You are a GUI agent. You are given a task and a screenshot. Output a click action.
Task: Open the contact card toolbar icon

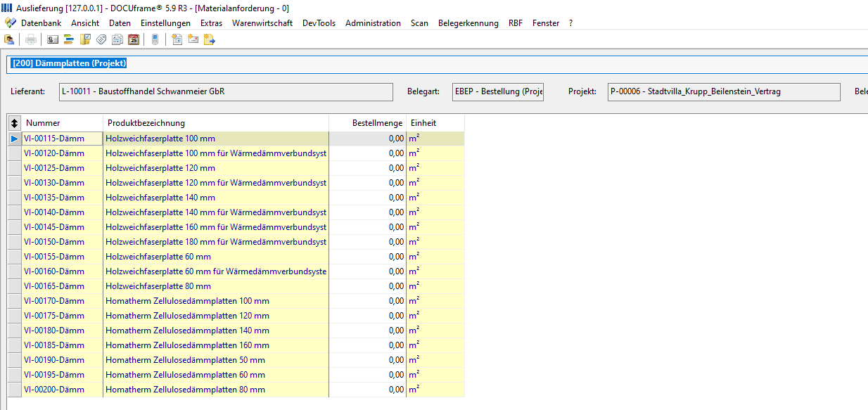53,39
